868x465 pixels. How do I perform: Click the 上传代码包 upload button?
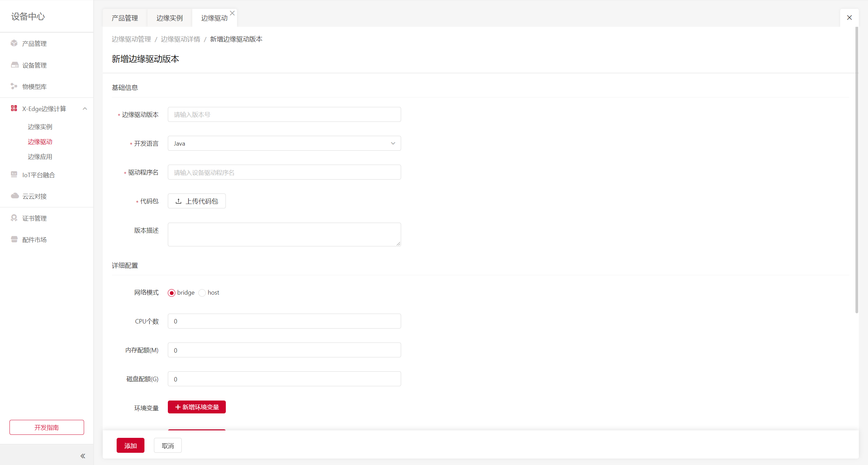[197, 201]
